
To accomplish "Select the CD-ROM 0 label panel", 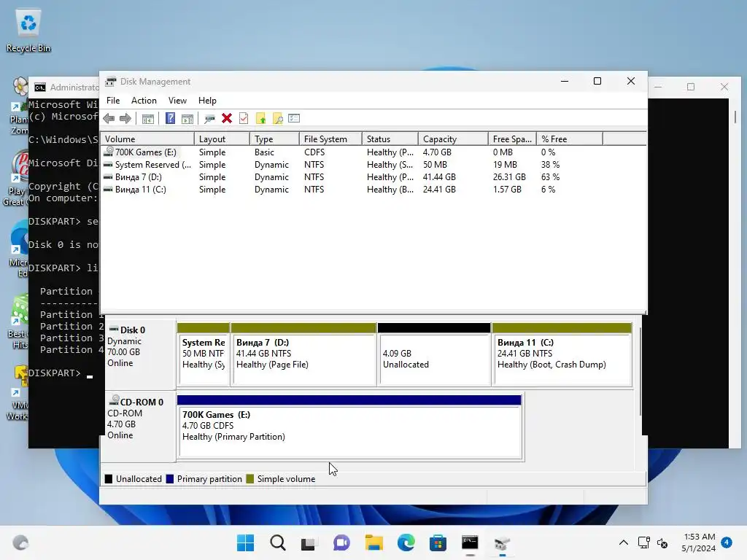I will coord(140,426).
